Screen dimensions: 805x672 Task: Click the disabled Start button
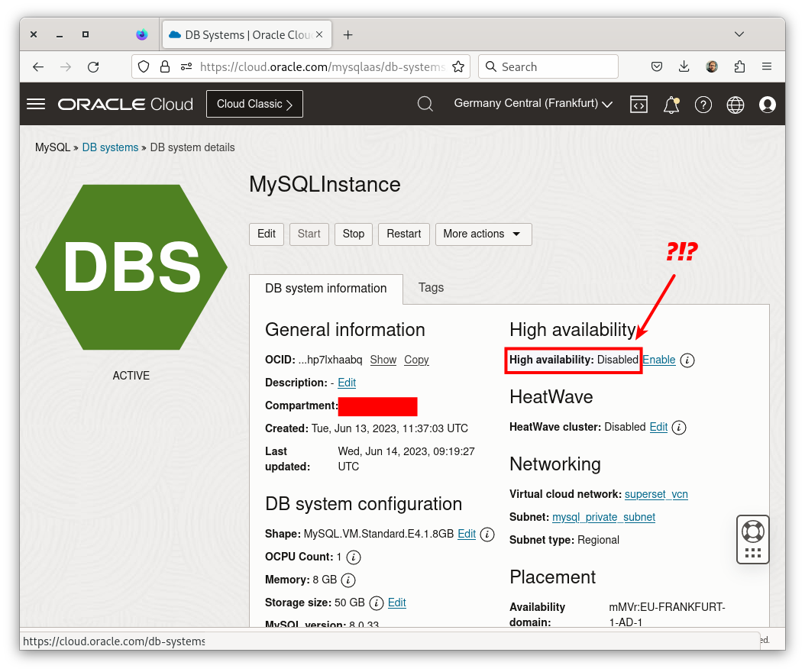tap(309, 234)
